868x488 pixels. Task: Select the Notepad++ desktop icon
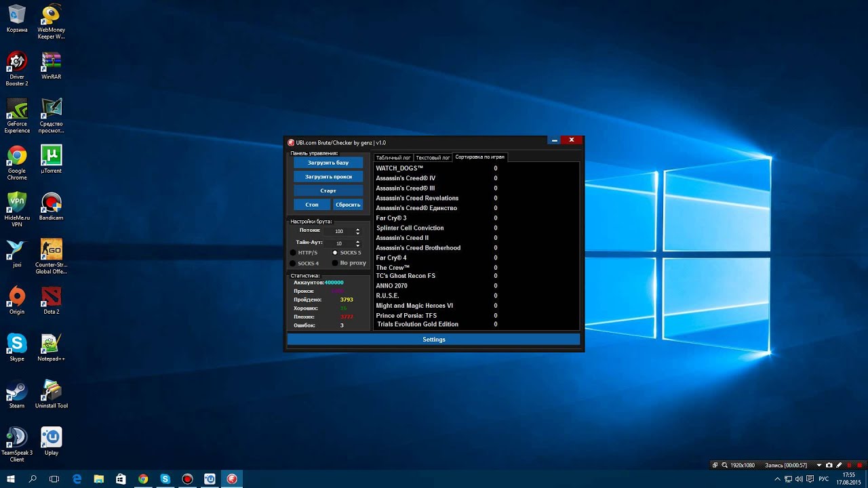tap(51, 346)
